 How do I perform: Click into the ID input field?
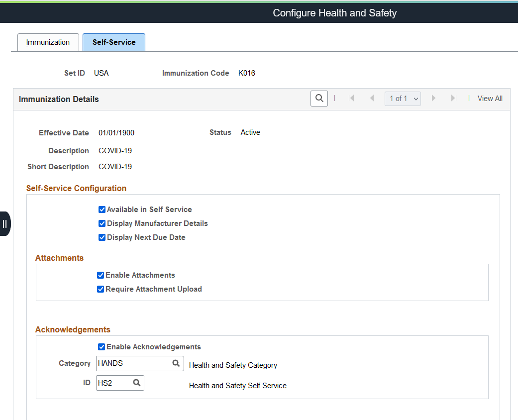tap(113, 383)
